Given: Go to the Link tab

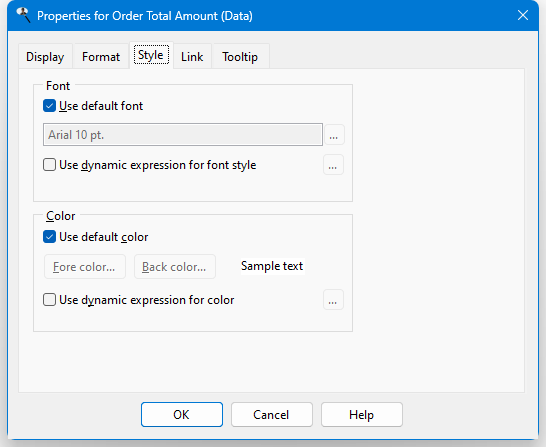Looking at the screenshot, I should [x=192, y=56].
